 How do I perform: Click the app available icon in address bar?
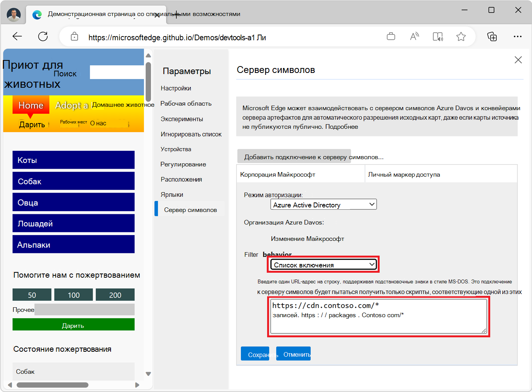click(x=391, y=36)
